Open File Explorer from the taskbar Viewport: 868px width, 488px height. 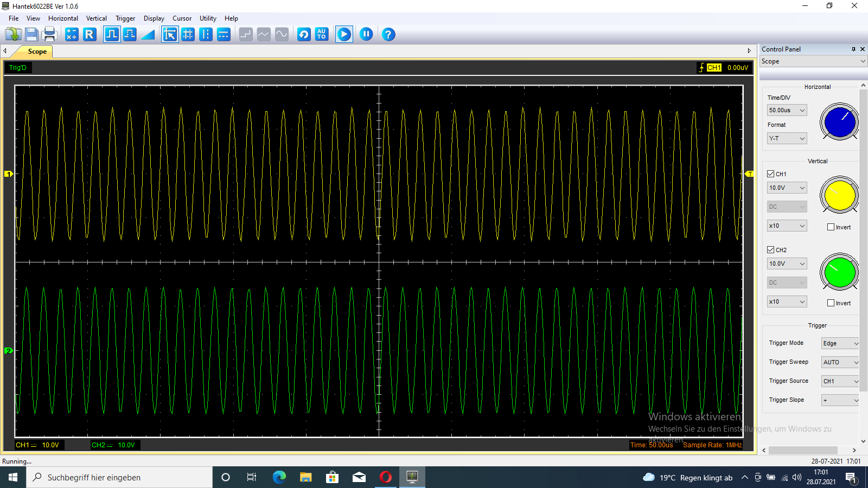(306, 477)
